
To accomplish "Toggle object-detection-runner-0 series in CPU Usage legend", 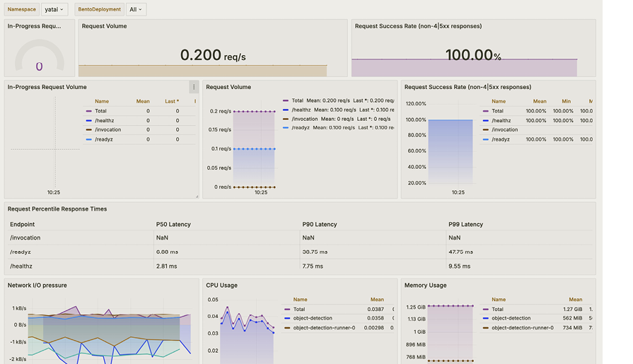I will pyautogui.click(x=324, y=328).
